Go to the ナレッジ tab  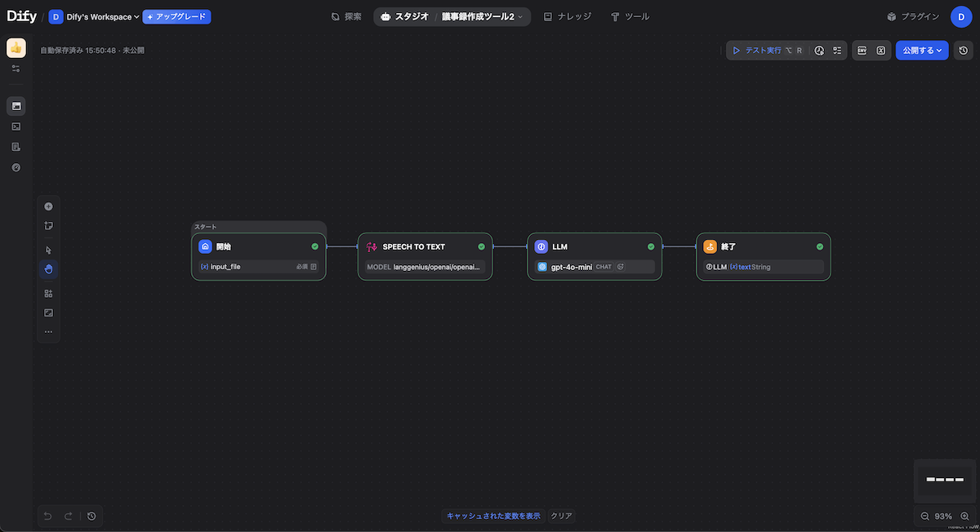click(567, 16)
